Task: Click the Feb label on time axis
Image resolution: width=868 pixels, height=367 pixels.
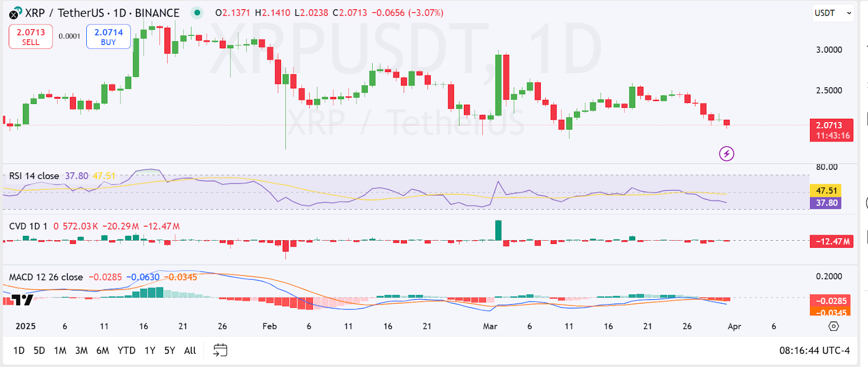Action: point(270,326)
